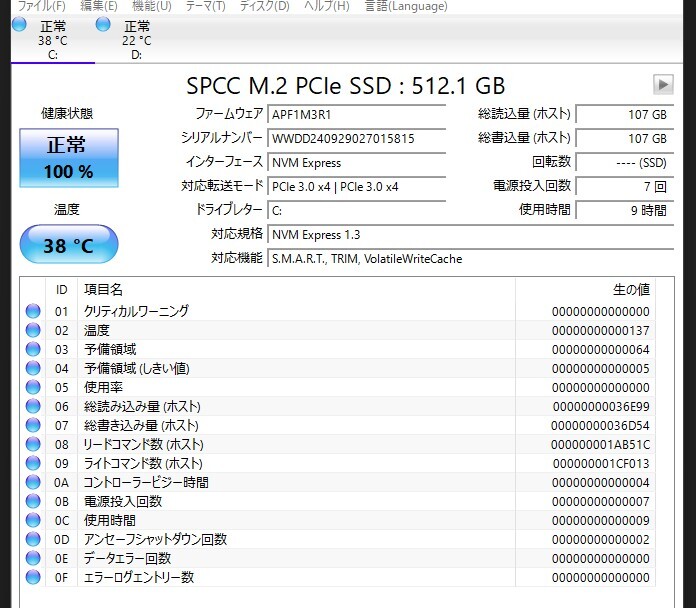This screenshot has width=696, height=608.
Task: Open the ヘルプ(H) menu
Action: pyautogui.click(x=327, y=6)
